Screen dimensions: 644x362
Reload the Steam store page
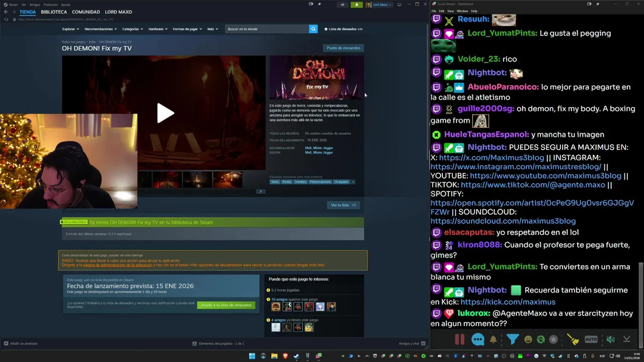[x=6, y=19]
